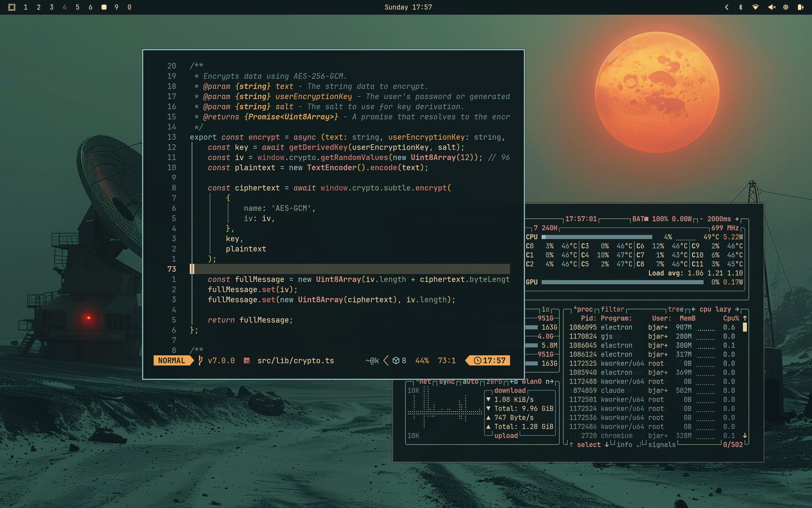Viewport: 812px width, 508px height.
Task: Click the info action in the proc footer
Action: pos(625,444)
